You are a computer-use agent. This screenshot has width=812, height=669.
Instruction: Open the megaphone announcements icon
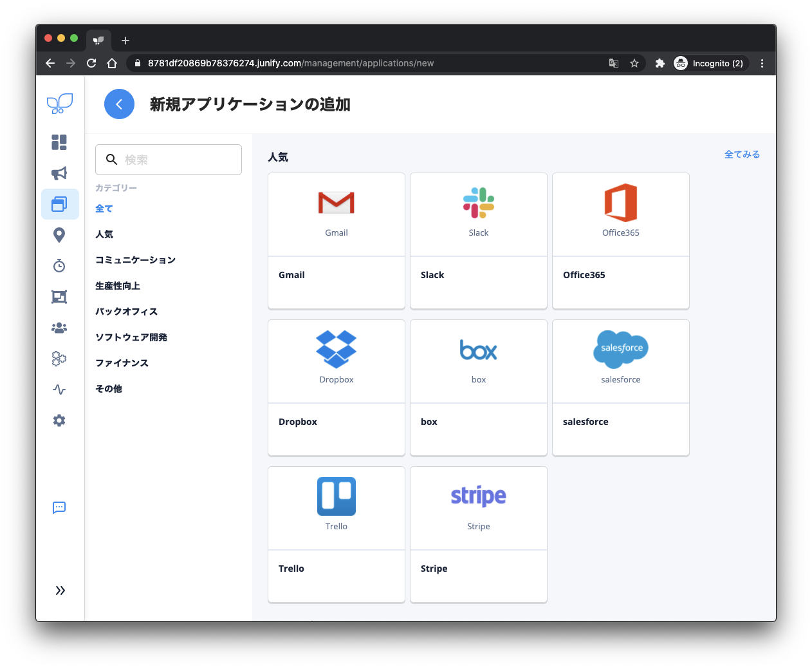(59, 173)
